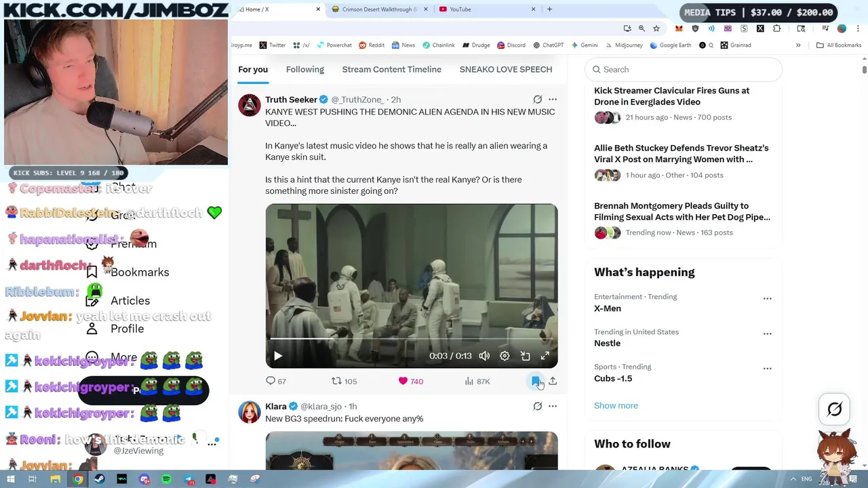Open Midjourney bookmark
The height and width of the screenshot is (488, 868).
click(x=624, y=45)
